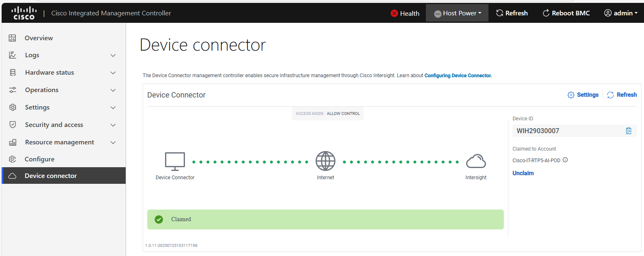
Task: Select the Overview grid icon in sidebar
Action: [13, 38]
